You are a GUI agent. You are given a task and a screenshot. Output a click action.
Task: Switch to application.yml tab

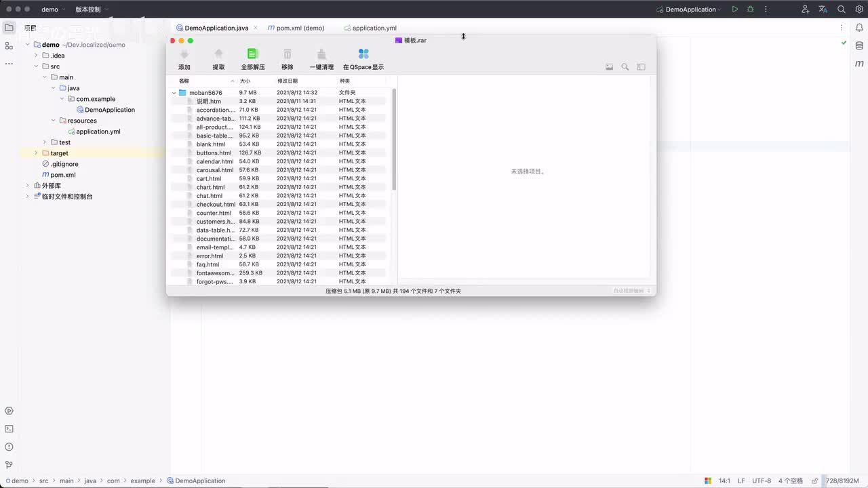pyautogui.click(x=370, y=28)
